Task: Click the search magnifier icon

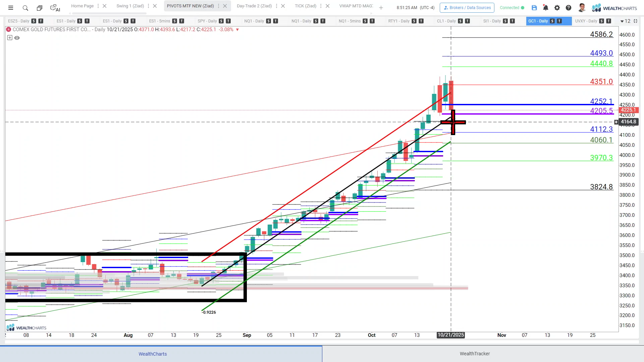Action: 25,8
